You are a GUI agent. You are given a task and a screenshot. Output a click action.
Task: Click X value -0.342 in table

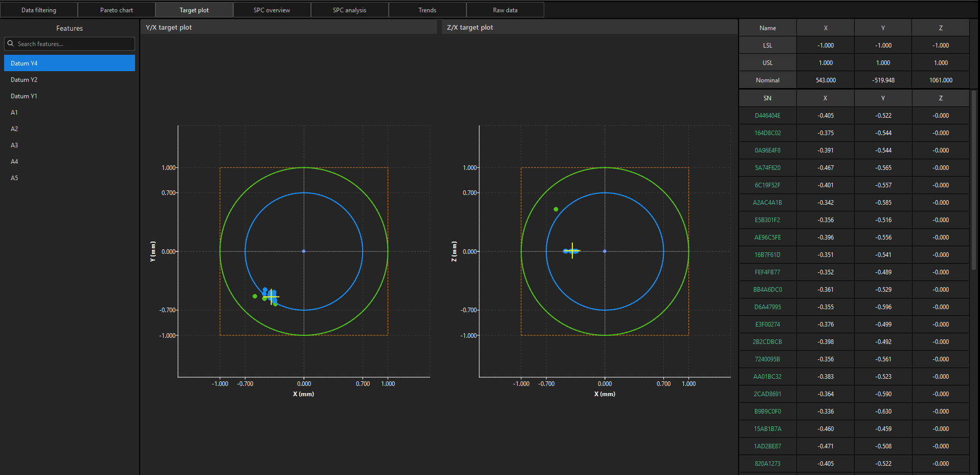click(x=826, y=203)
